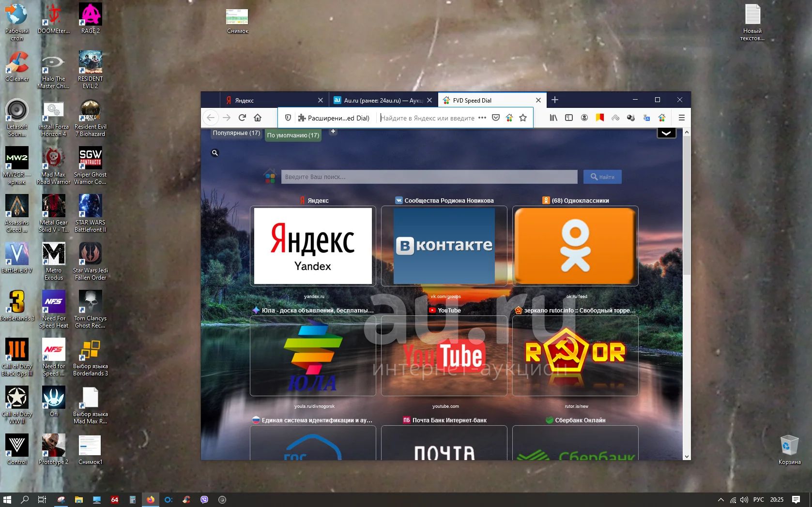Screen dimensions: 812x507
Task: Show hidden system tray icons
Action: tap(720, 500)
